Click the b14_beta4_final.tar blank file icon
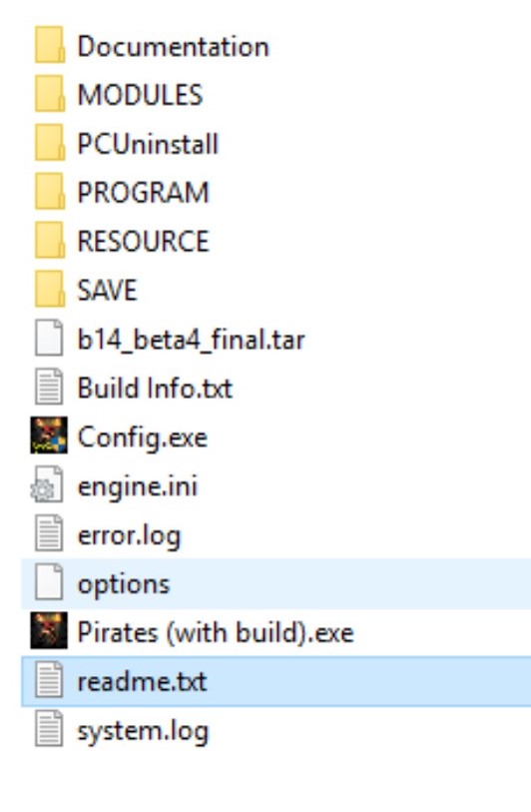This screenshot has height=812, width=531. point(49,339)
